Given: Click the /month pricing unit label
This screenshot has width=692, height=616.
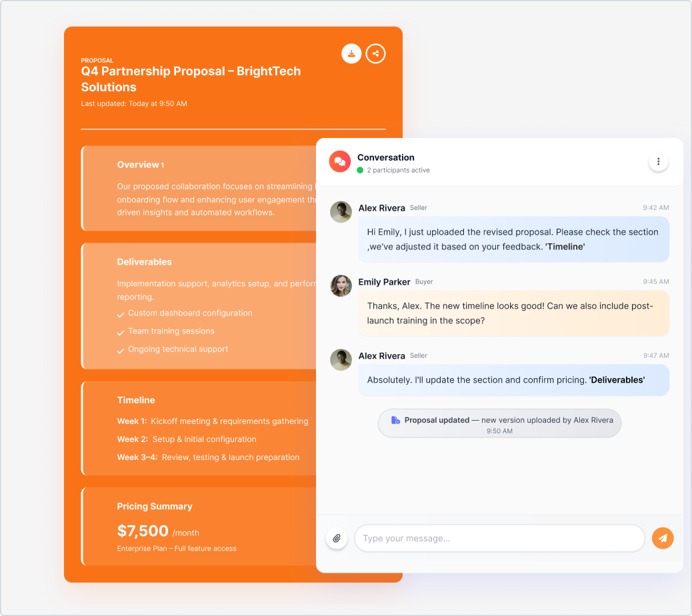Looking at the screenshot, I should (186, 533).
